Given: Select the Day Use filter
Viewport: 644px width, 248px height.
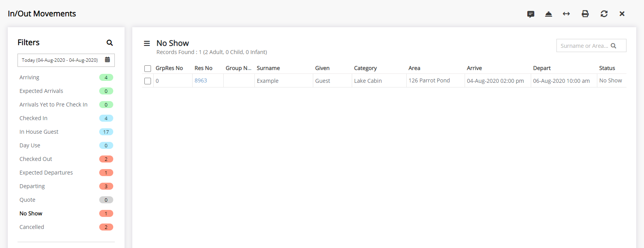Looking at the screenshot, I should pos(66,145).
